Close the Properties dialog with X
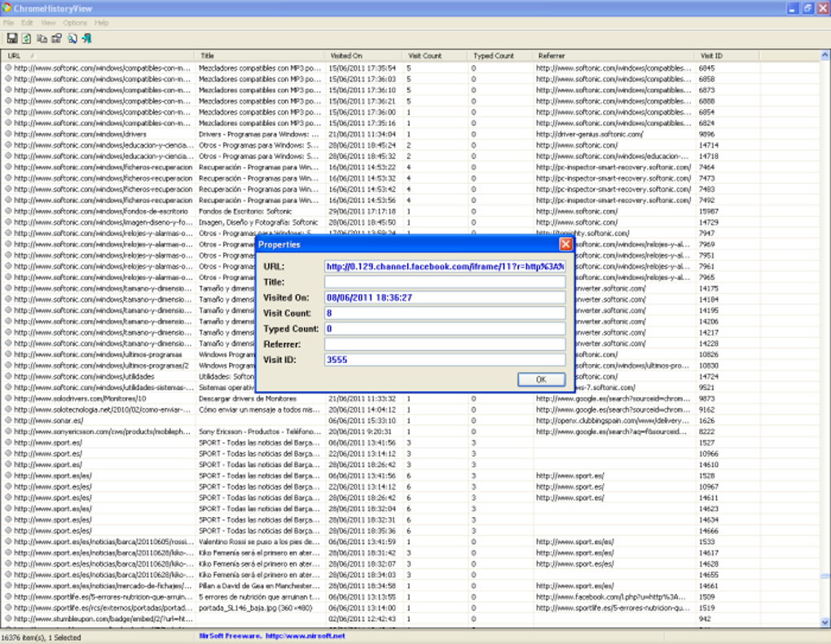Viewport: 831px width, 644px height. (x=565, y=244)
